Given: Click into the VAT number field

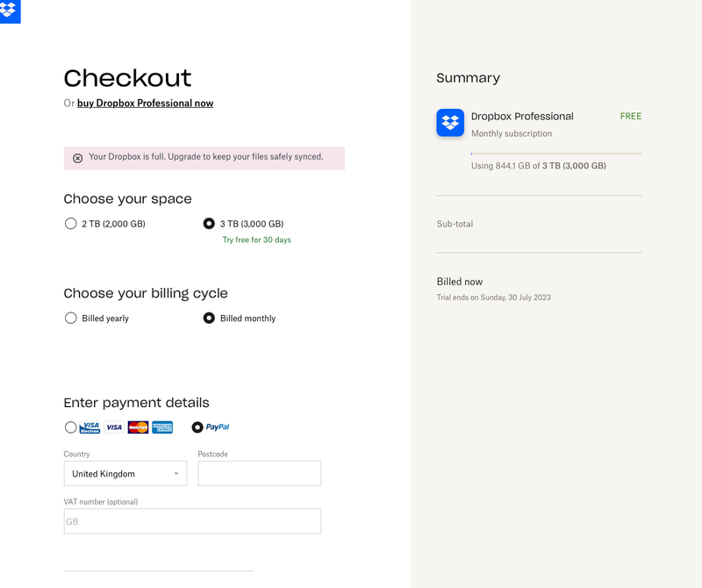Looking at the screenshot, I should click(192, 521).
